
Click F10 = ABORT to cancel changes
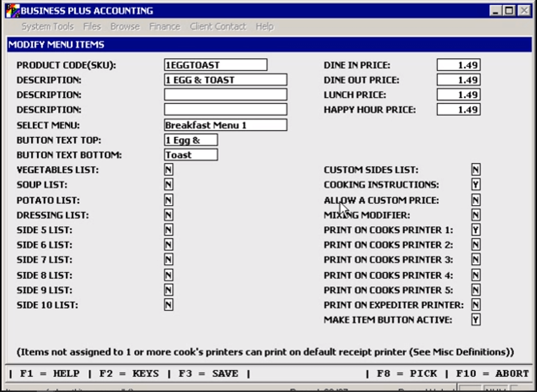click(491, 373)
